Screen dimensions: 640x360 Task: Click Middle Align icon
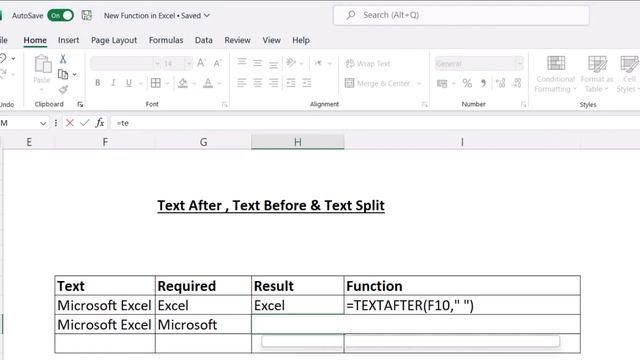pos(258,63)
